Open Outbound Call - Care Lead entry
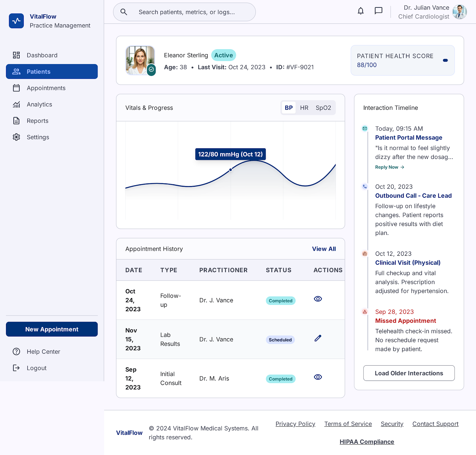The width and height of the screenshot is (476, 455). tap(413, 196)
